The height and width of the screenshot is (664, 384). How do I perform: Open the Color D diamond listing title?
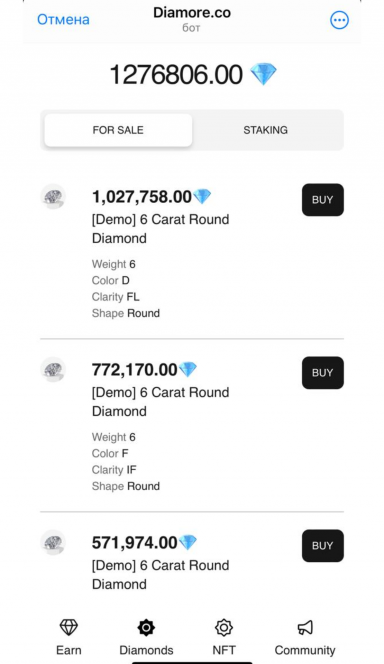(x=160, y=229)
